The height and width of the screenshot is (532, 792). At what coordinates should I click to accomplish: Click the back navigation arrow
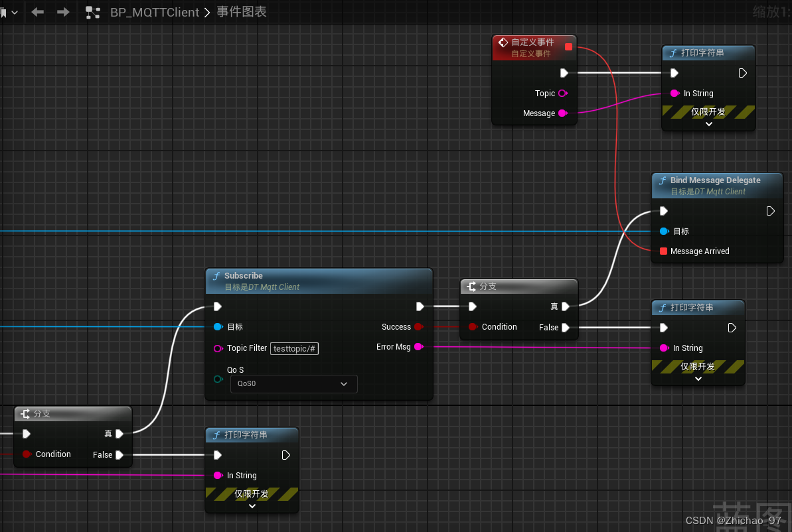coord(39,11)
